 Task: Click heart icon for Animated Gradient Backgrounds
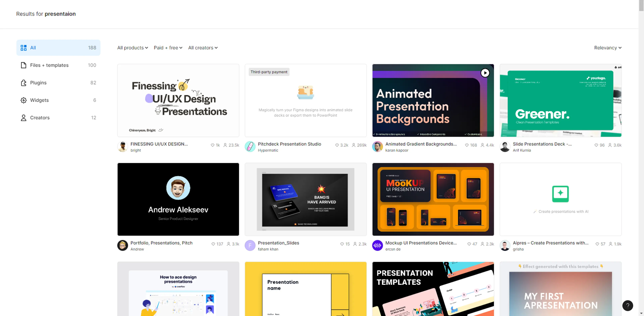pyautogui.click(x=467, y=145)
